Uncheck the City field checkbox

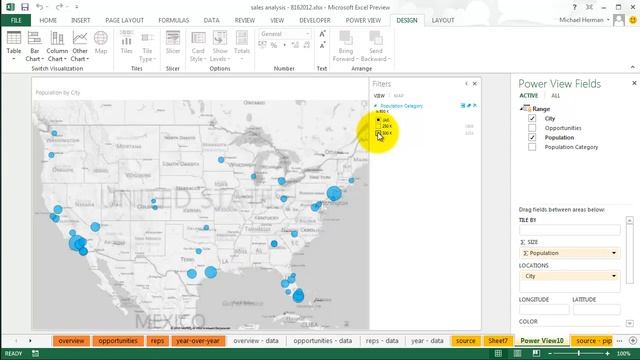532,118
